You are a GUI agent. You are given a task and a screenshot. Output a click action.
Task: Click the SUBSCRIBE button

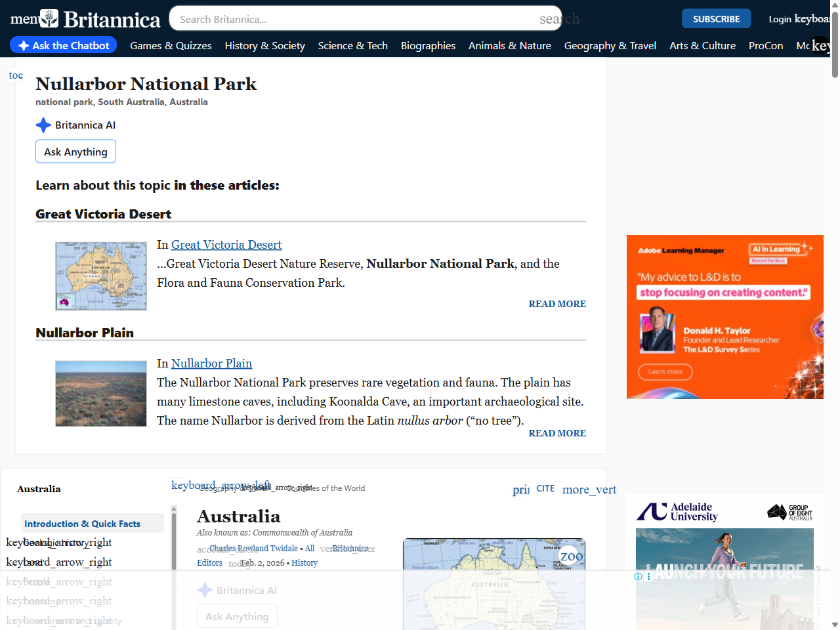[x=716, y=18]
